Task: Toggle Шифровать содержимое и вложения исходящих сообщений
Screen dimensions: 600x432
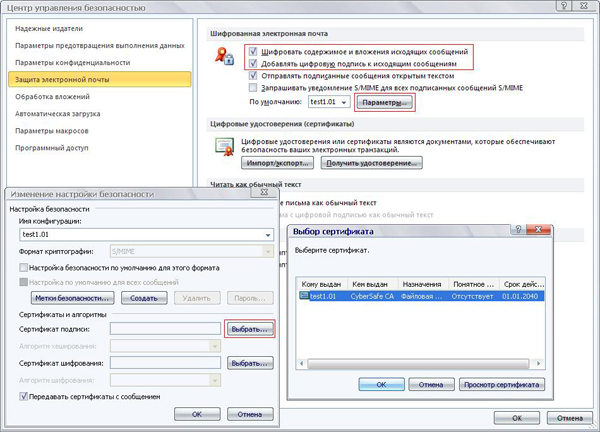Action: pyautogui.click(x=253, y=51)
